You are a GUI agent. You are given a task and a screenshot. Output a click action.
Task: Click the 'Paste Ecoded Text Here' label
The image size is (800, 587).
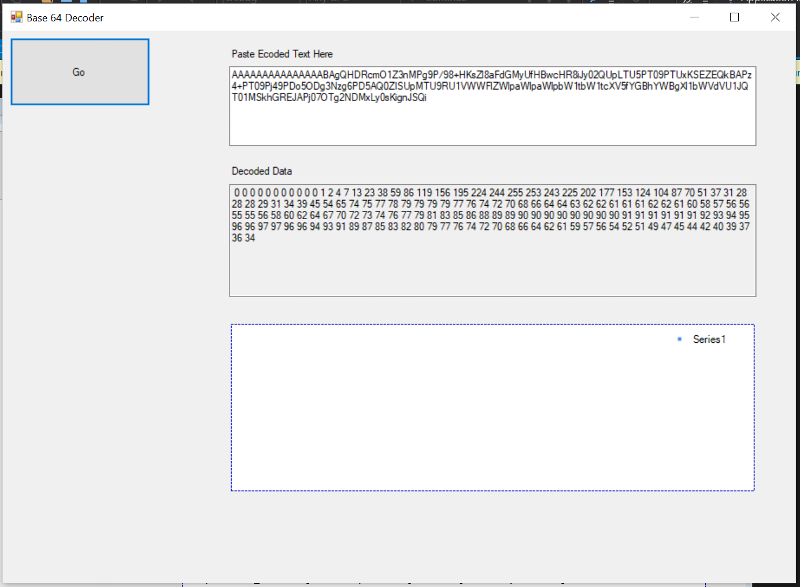pyautogui.click(x=282, y=53)
